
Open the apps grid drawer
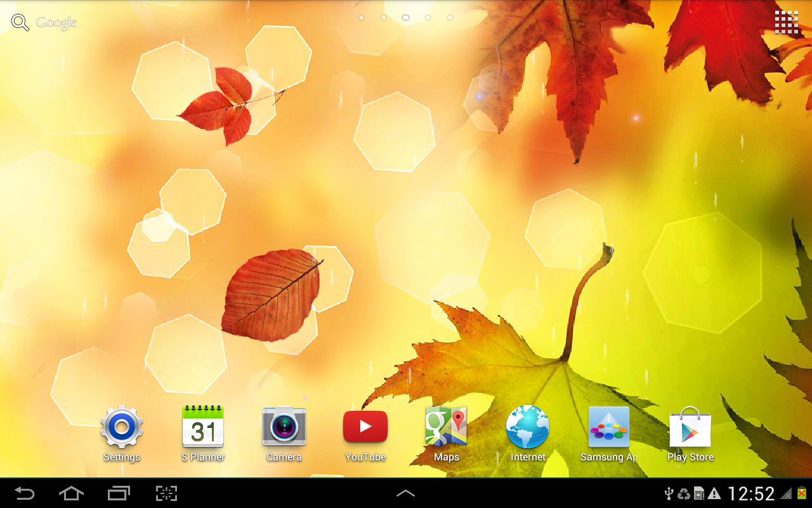787,22
